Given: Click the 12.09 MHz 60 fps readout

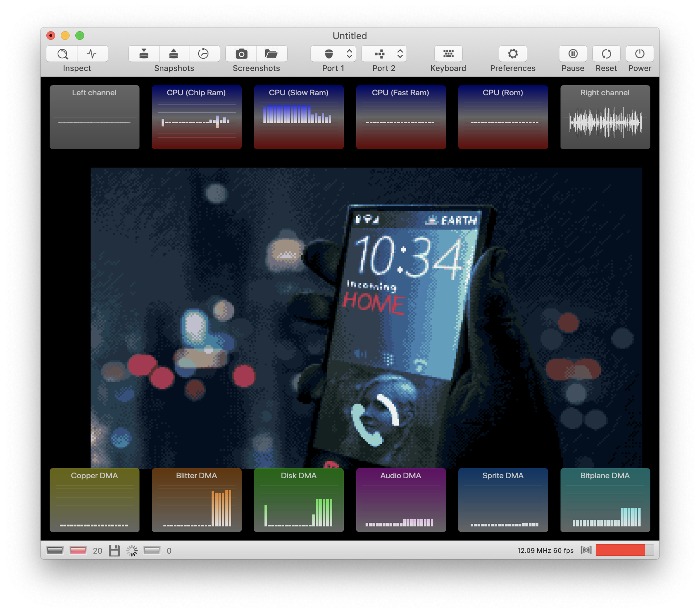Looking at the screenshot, I should coord(545,550).
